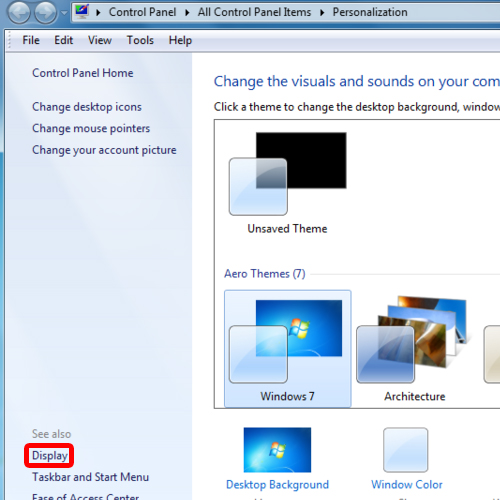Open the Desktop Background text link
The width and height of the screenshot is (500, 500).
click(x=277, y=484)
